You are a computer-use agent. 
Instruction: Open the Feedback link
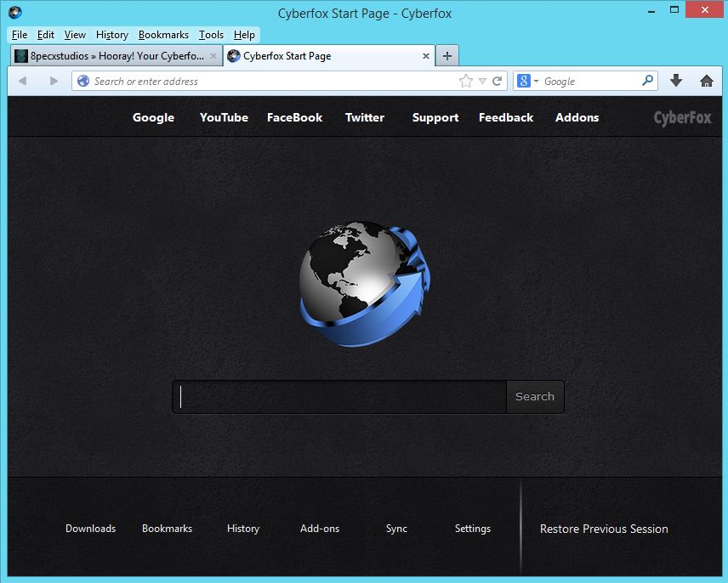point(506,117)
